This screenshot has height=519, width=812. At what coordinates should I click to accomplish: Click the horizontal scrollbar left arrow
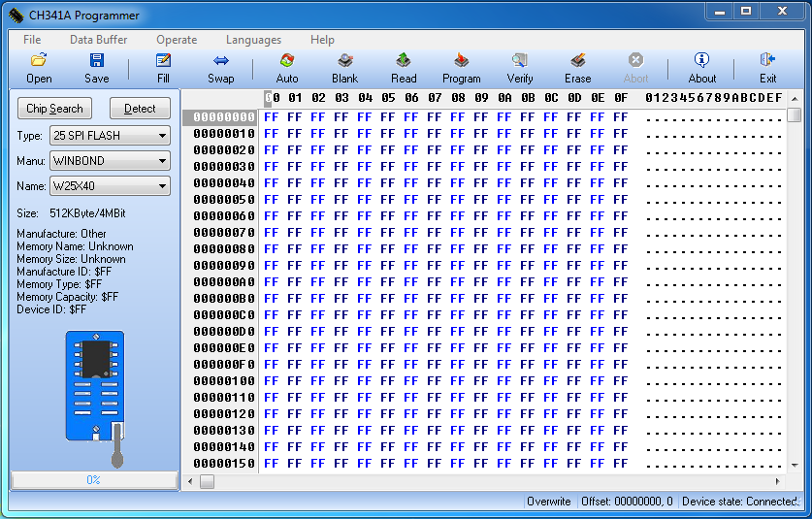190,482
